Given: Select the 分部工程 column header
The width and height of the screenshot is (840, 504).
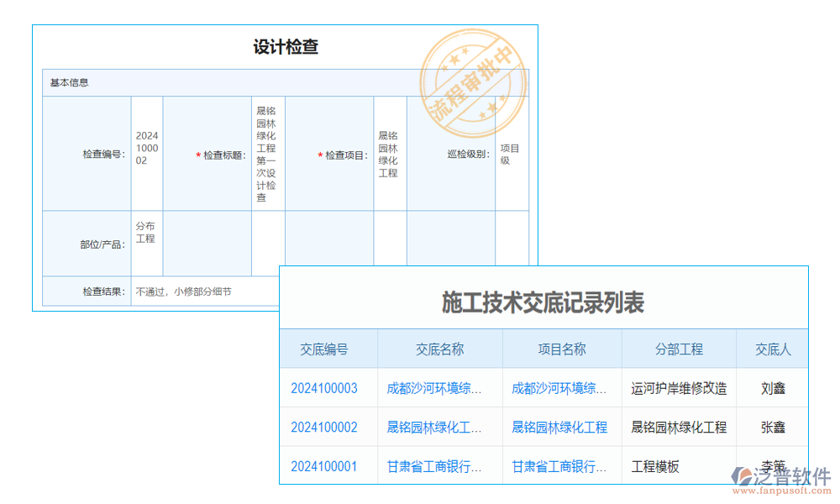Looking at the screenshot, I should click(x=678, y=349).
